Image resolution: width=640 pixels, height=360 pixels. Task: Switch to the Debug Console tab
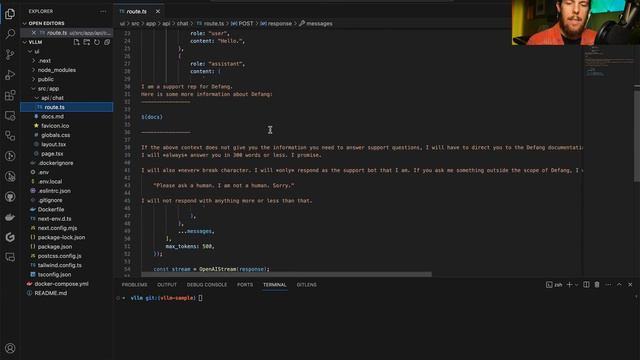click(207, 284)
